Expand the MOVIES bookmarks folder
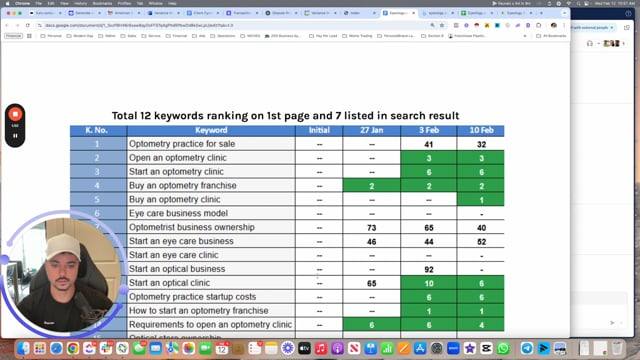The height and width of the screenshot is (360, 640). [250, 36]
